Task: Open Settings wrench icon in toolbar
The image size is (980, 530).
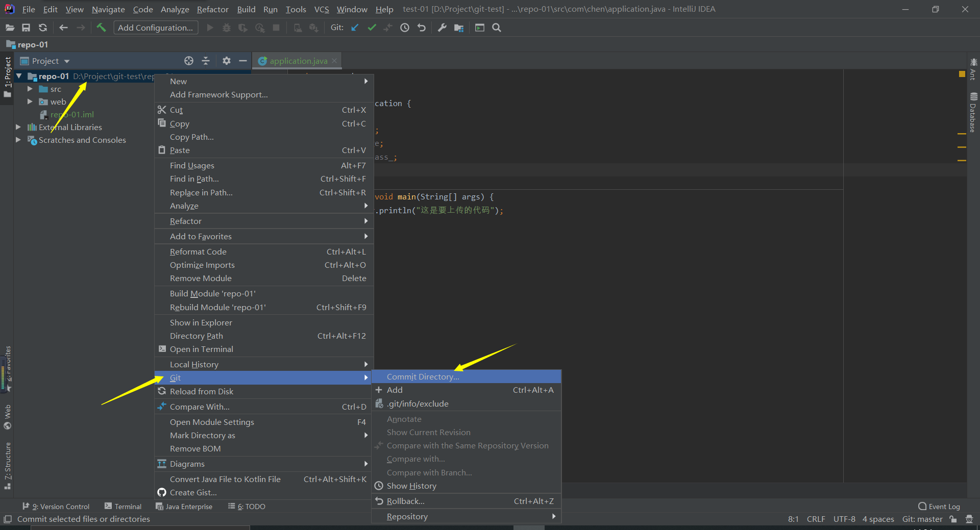Action: pos(442,28)
